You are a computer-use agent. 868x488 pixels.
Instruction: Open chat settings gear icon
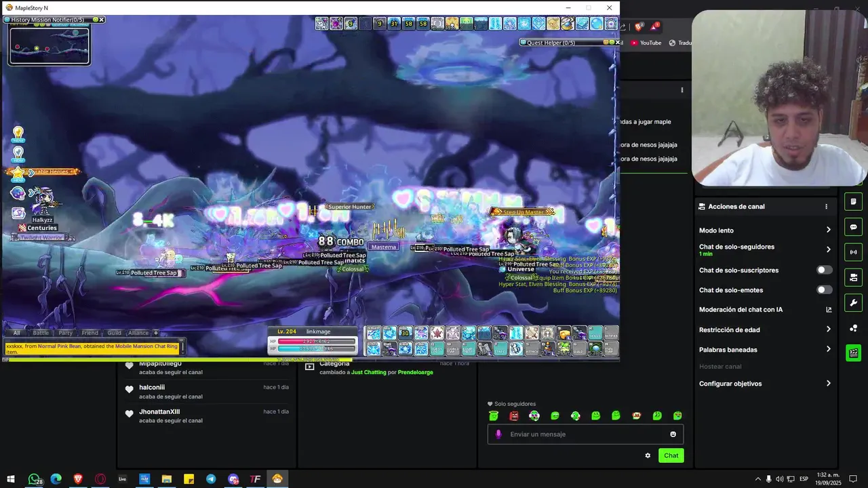tap(648, 455)
